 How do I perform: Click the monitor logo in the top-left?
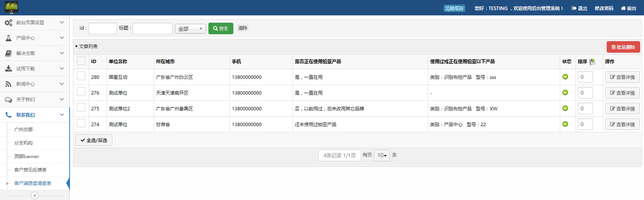coord(11,7)
